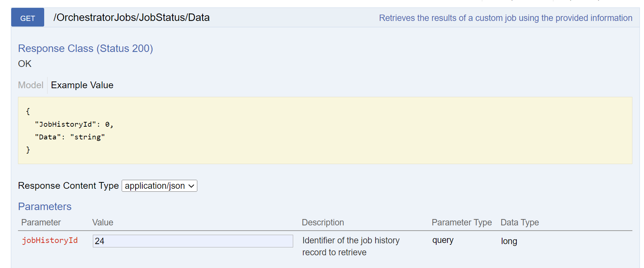Click the blue GET method badge
This screenshot has width=644, height=268.
pos(28,18)
